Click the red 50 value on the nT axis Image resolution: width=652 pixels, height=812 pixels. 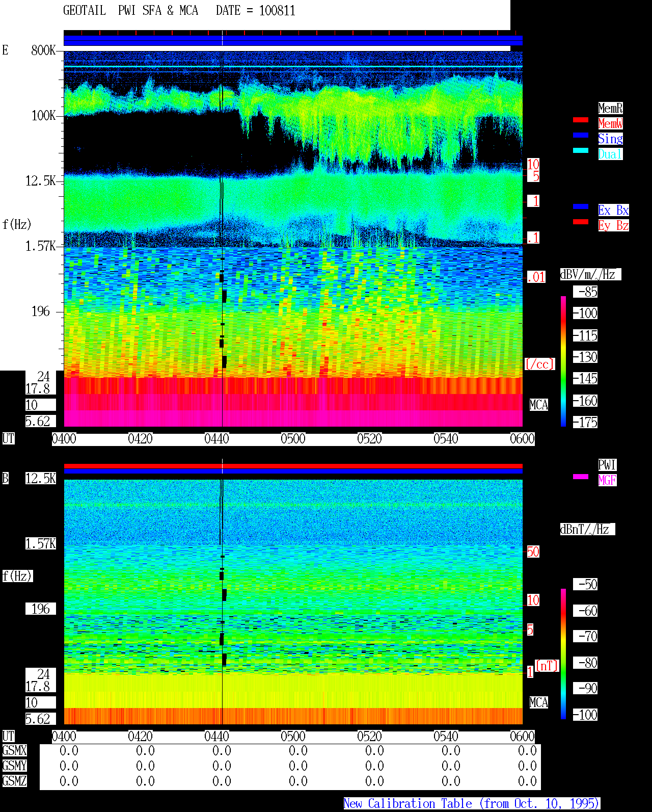533,552
